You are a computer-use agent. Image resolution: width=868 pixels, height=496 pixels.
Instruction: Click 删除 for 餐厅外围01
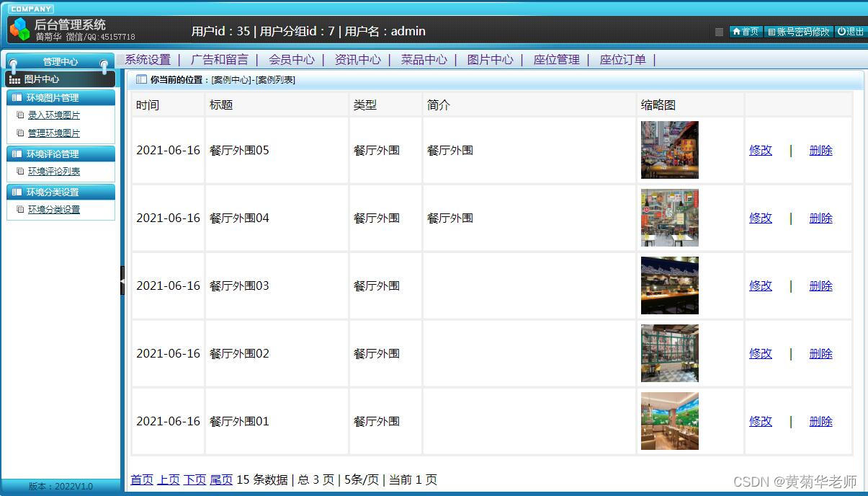pyautogui.click(x=820, y=421)
